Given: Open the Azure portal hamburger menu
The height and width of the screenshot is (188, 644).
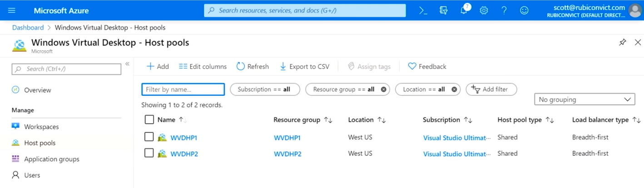Looking at the screenshot, I should [12, 10].
